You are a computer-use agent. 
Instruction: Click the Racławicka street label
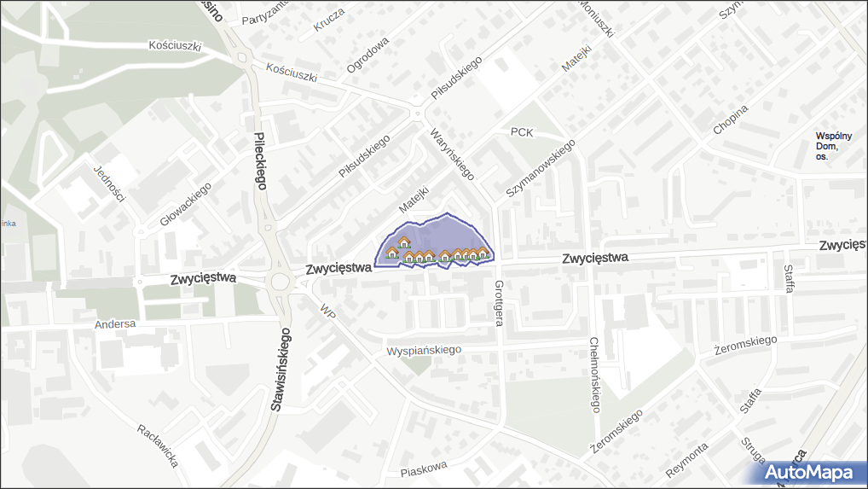coord(158,445)
